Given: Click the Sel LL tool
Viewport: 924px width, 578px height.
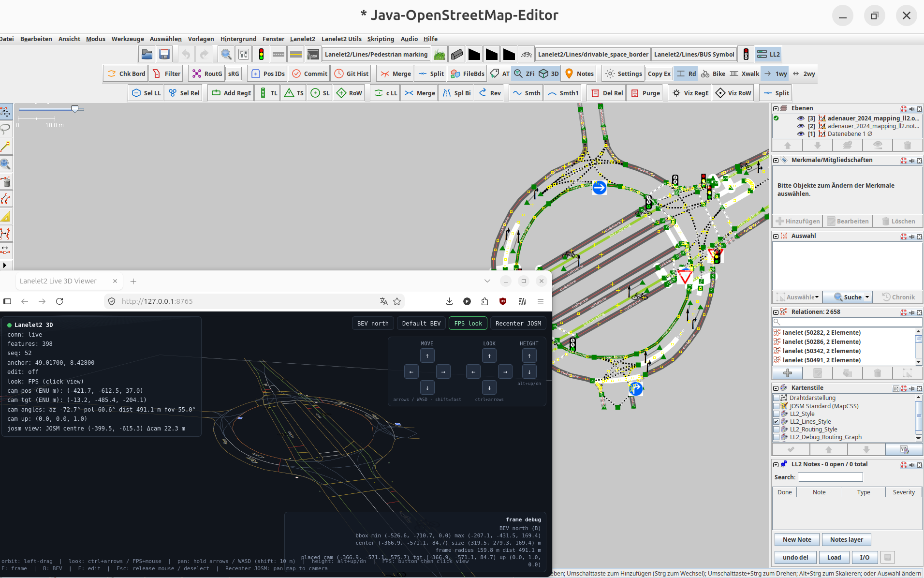Looking at the screenshot, I should pyautogui.click(x=146, y=93).
